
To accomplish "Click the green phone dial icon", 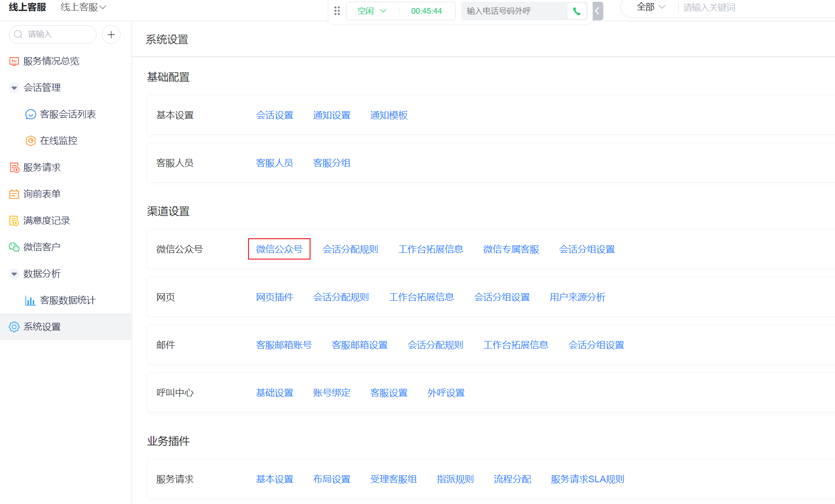I will pyautogui.click(x=577, y=11).
